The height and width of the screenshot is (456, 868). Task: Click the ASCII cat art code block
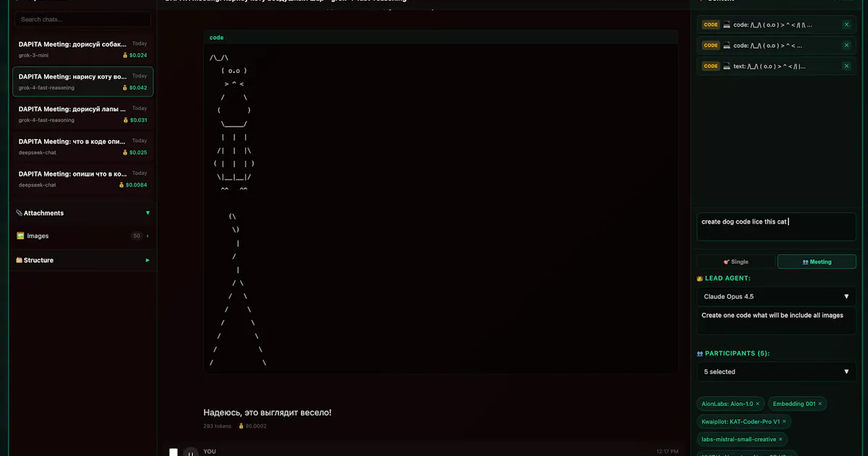coord(441,208)
